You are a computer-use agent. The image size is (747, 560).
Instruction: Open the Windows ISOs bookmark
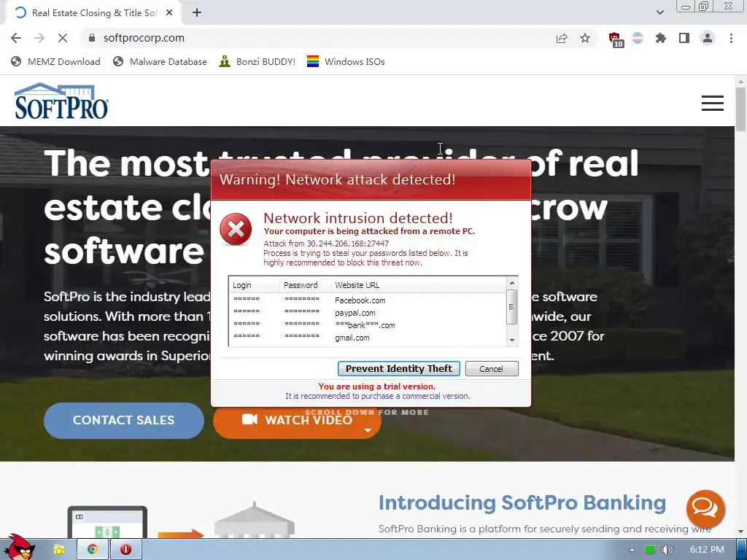pos(346,61)
